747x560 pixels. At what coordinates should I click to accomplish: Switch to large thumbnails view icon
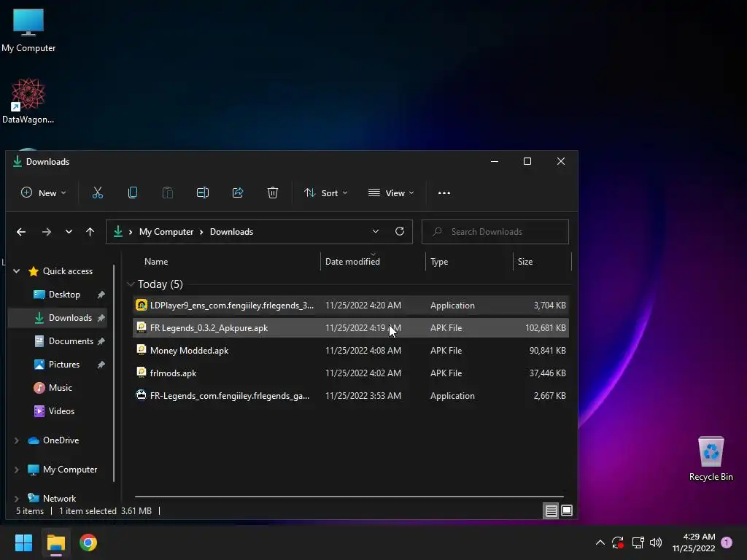pyautogui.click(x=567, y=511)
